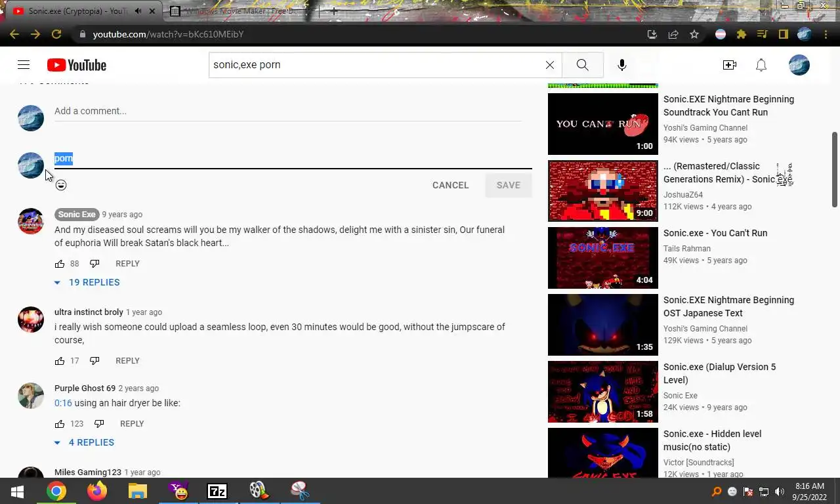Dislike ultra instinct broly's comment
The width and height of the screenshot is (840, 504).
[x=94, y=361]
